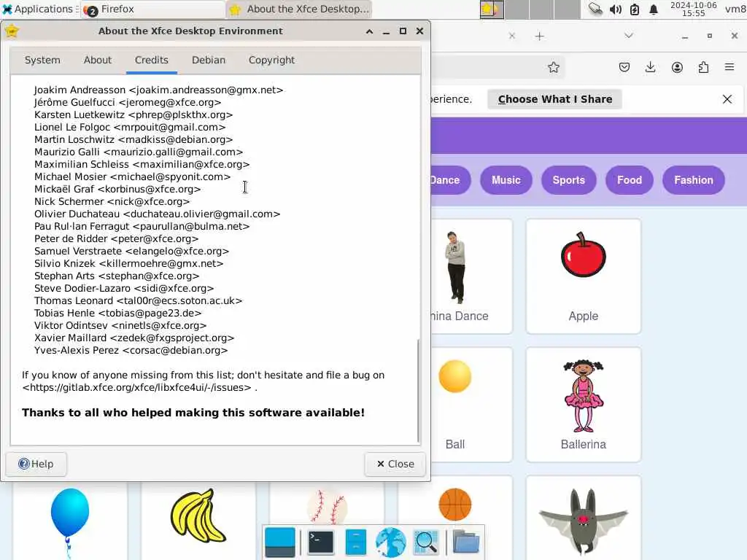Open the Web Browser globe dock icon

click(391, 542)
